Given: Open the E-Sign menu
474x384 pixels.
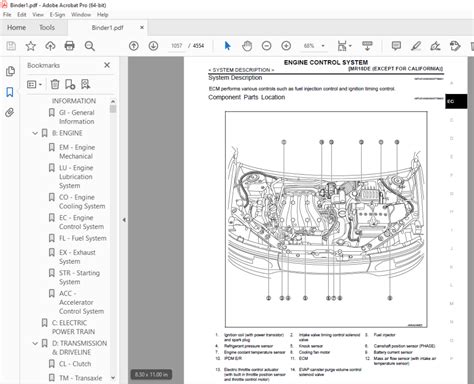Looking at the screenshot, I should click(x=57, y=15).
